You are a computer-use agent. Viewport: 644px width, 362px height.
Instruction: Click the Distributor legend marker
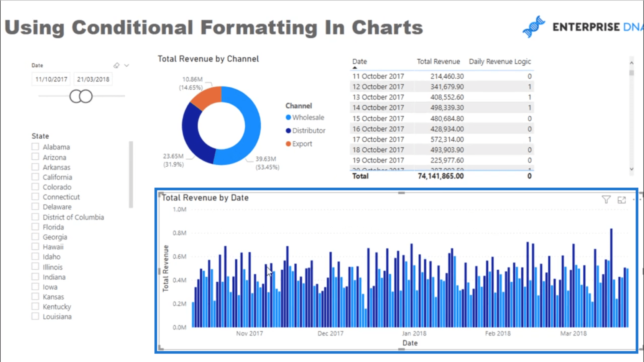click(288, 131)
